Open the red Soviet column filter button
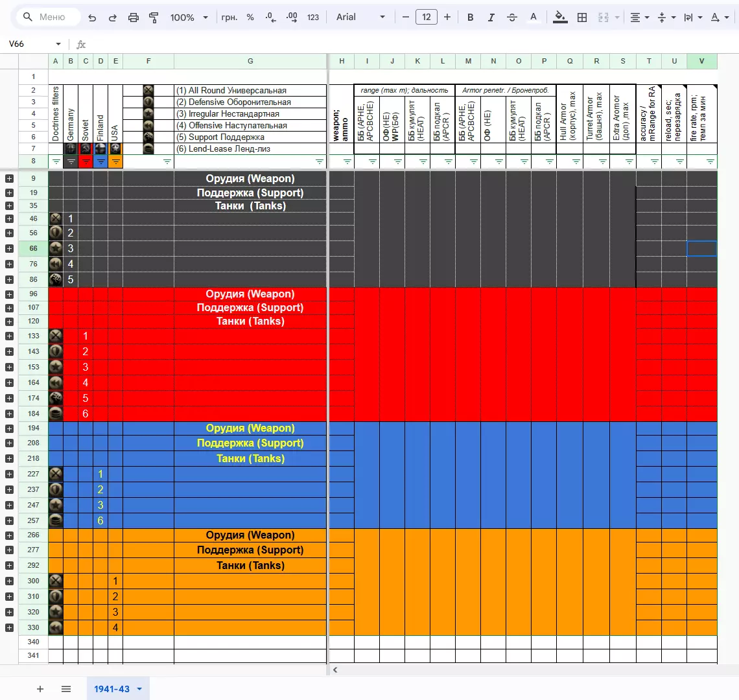Screen dimensions: 739x700 click(x=86, y=161)
